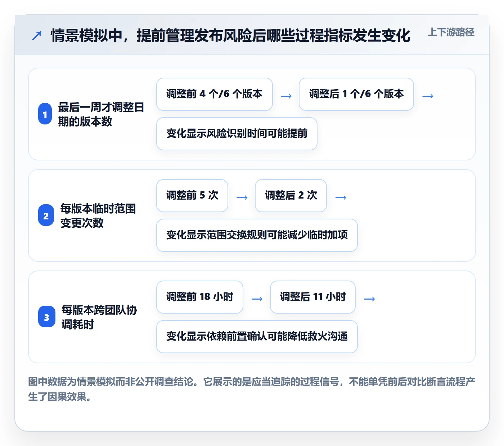Click the arrow after 调整后 2 次
Viewport: 504px width, 446px height.
point(341,197)
